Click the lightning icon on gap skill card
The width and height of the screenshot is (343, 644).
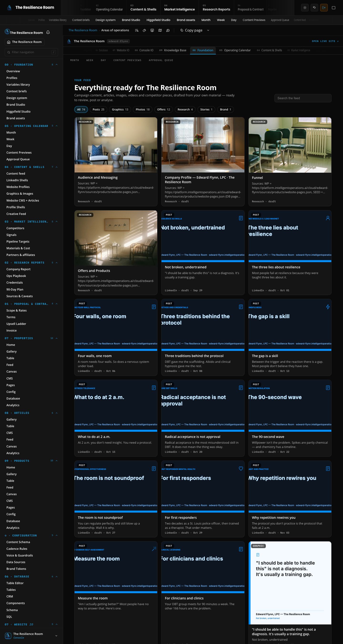click(x=328, y=307)
